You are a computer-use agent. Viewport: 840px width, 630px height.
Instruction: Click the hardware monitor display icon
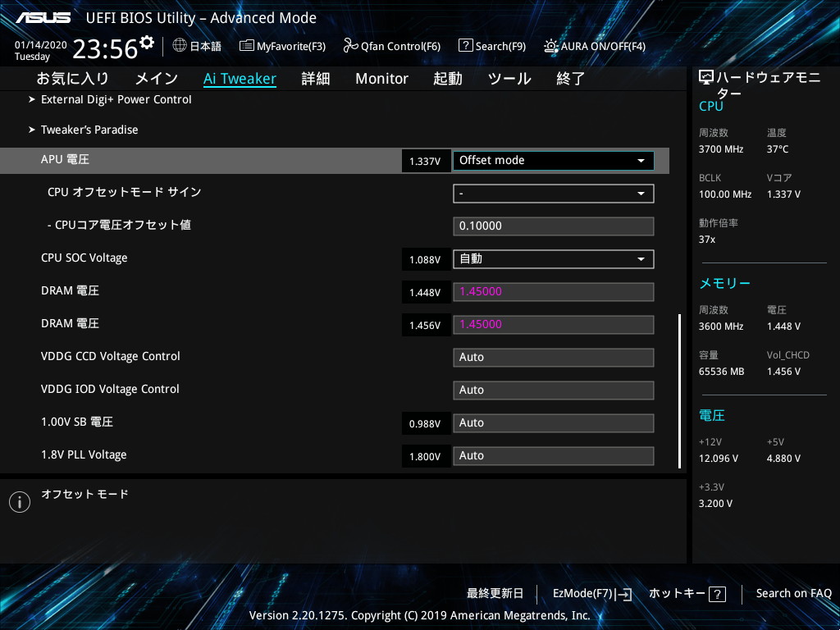point(706,78)
